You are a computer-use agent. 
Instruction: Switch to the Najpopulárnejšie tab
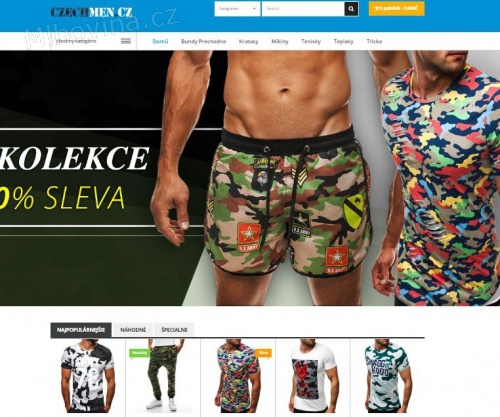[x=81, y=330]
